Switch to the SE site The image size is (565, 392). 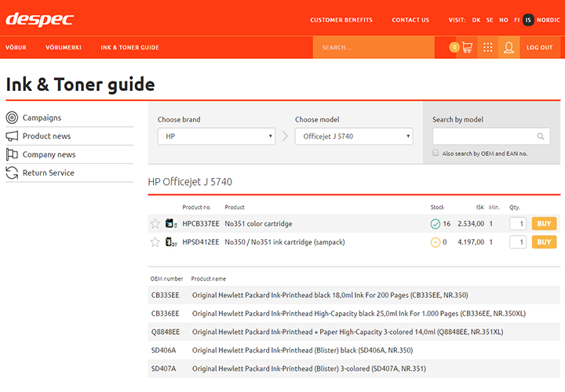click(490, 20)
